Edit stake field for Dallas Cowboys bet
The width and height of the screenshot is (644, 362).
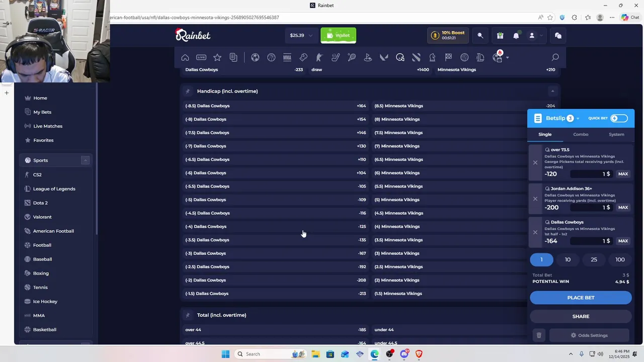(x=591, y=241)
